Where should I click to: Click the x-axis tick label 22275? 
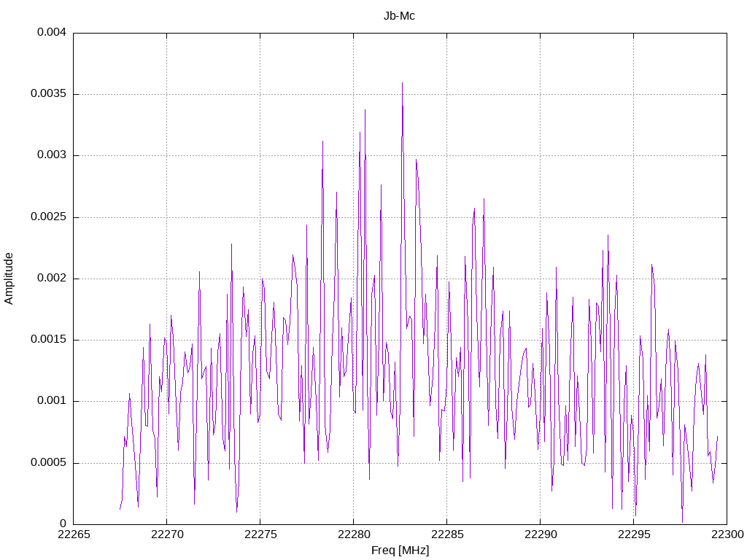click(260, 534)
